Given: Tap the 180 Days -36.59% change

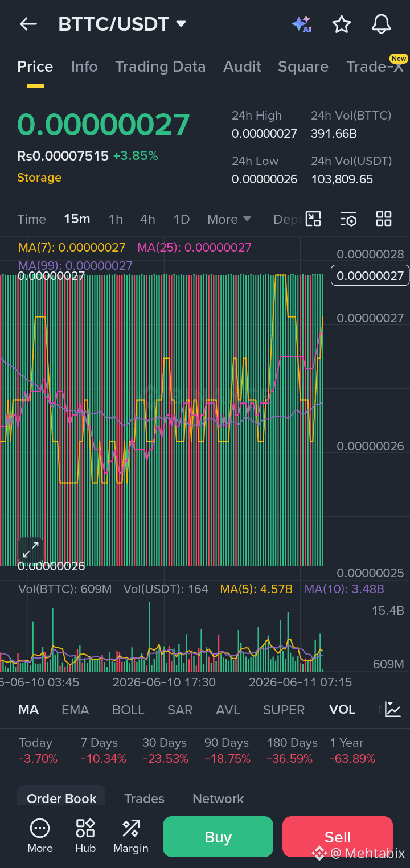Looking at the screenshot, I should tap(292, 751).
